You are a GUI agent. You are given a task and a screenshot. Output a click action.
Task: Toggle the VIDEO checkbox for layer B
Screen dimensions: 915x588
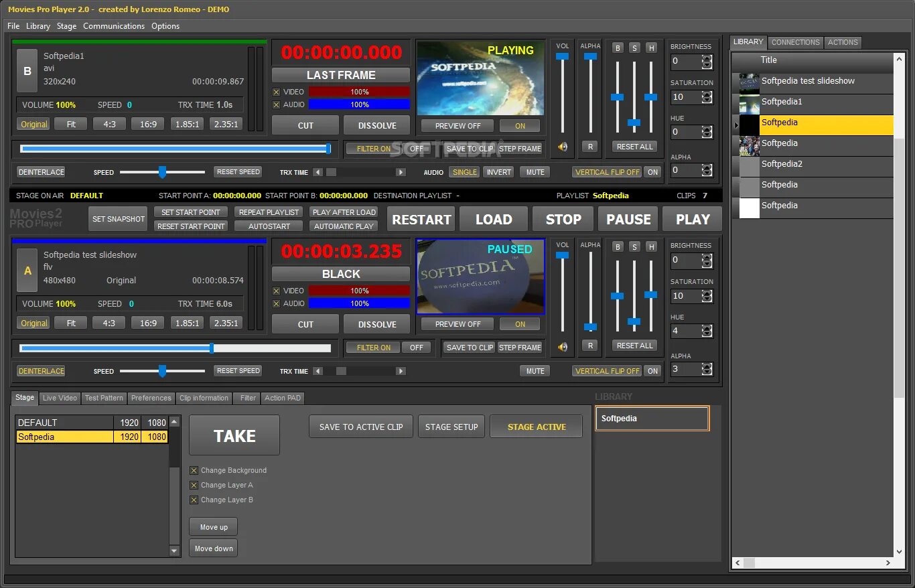[277, 92]
